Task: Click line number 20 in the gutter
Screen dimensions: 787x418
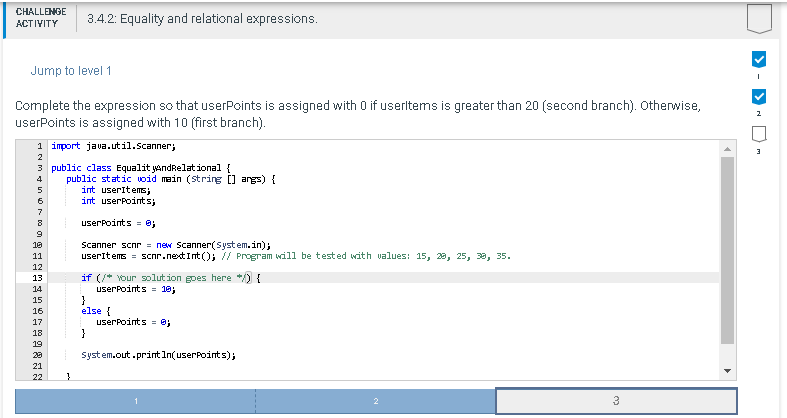Action: 38,355
